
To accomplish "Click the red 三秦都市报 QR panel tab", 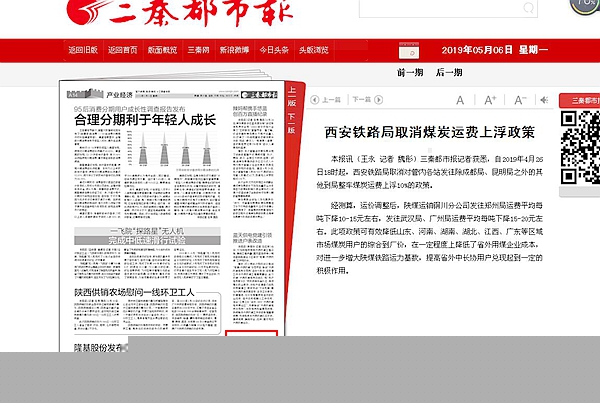I will (580, 100).
